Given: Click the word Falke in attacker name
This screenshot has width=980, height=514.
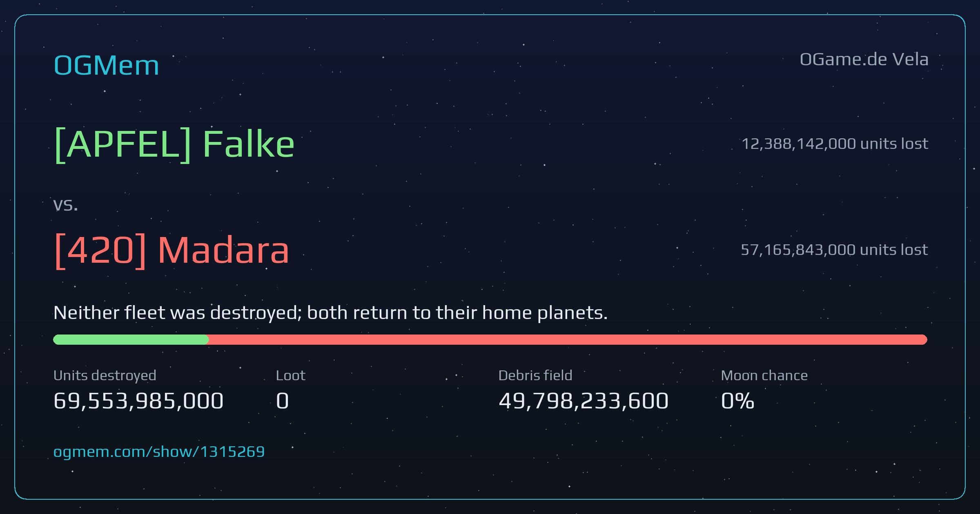Looking at the screenshot, I should pos(249,144).
